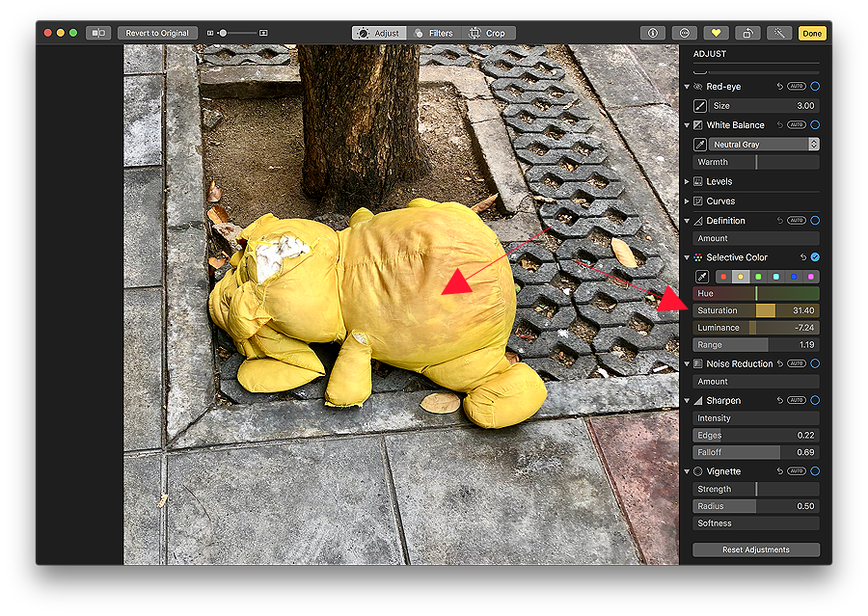Viewport: 868px width, 616px height.
Task: Mark photo as favorite with heart icon
Action: (x=716, y=33)
